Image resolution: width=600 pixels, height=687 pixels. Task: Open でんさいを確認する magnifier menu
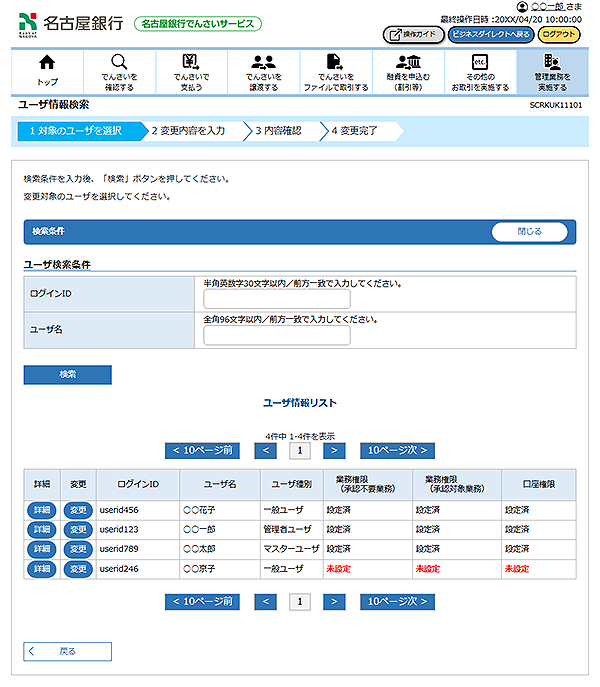click(x=119, y=71)
